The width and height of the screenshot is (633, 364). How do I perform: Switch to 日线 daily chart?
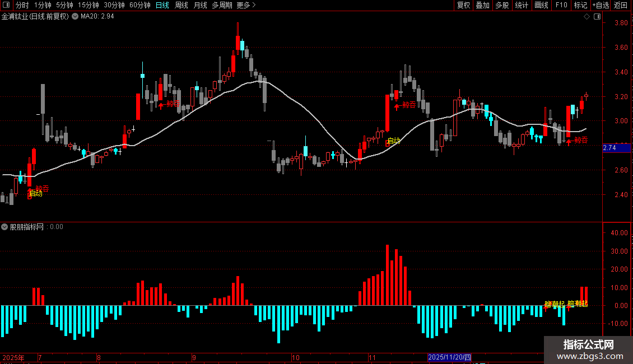(x=162, y=5)
